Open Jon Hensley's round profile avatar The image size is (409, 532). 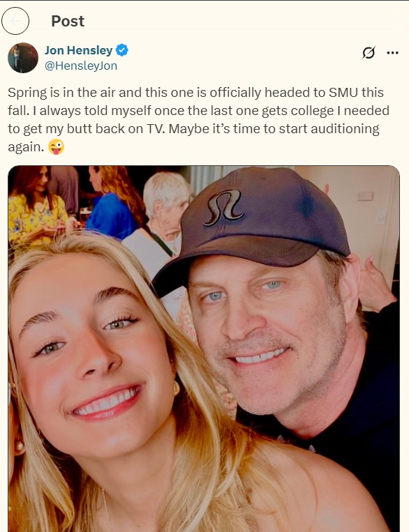23,58
